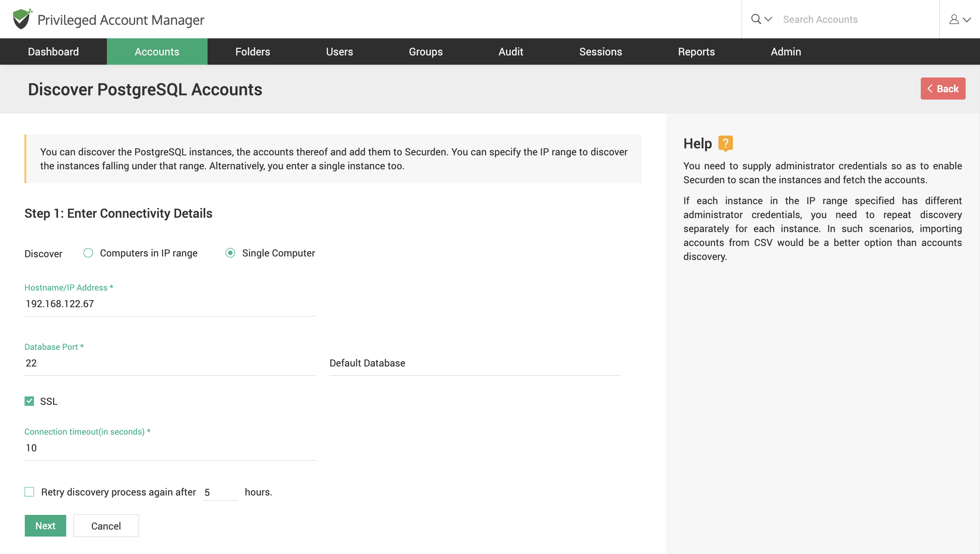The image size is (980, 554).
Task: Select the Computers in IP range radio button
Action: (88, 253)
